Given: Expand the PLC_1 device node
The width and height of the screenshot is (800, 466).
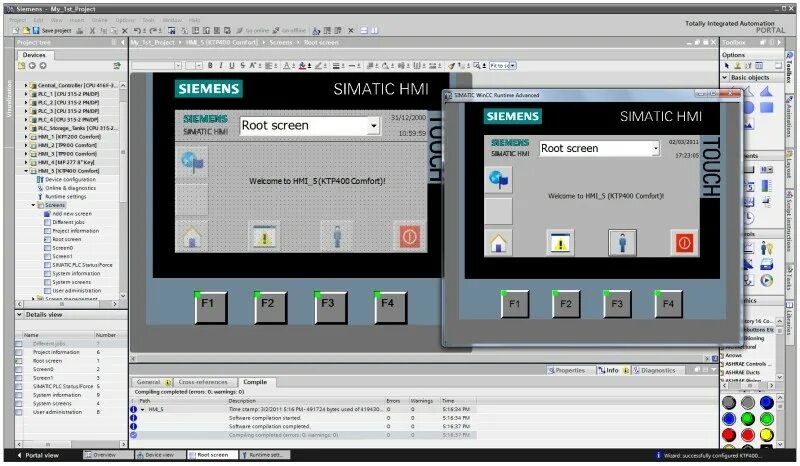Looking at the screenshot, I should [x=26, y=94].
